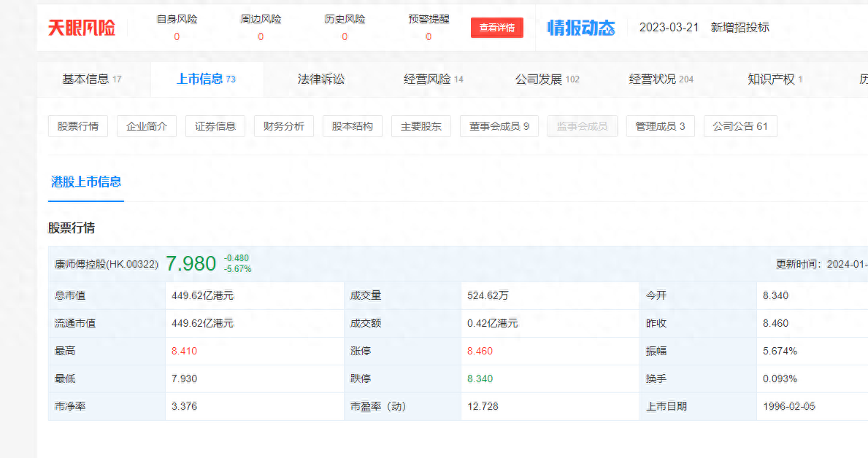Open the 董事会成员 section
868x458 pixels.
coord(499,126)
